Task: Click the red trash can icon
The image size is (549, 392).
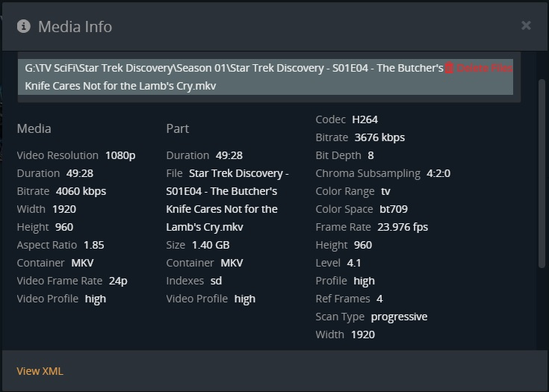Action: pos(450,68)
